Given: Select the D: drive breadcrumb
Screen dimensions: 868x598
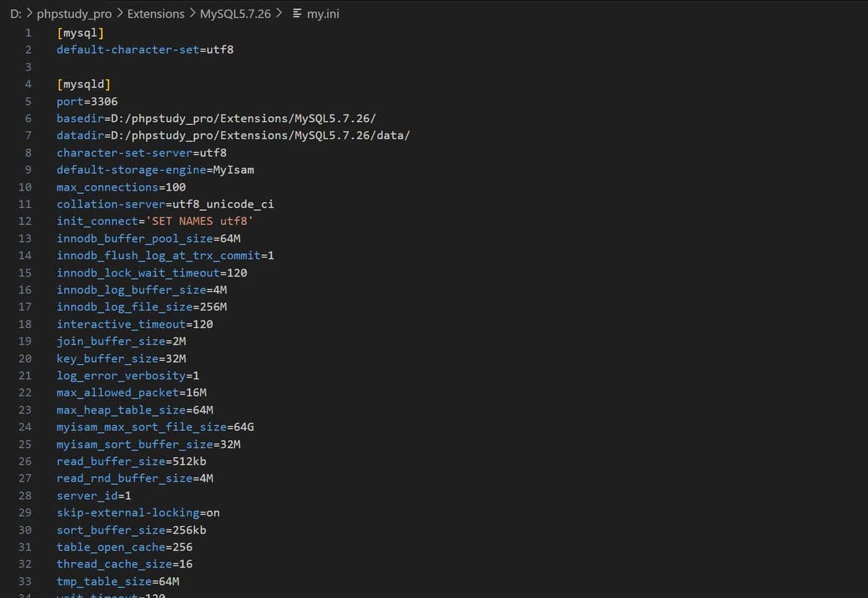Looking at the screenshot, I should point(16,14).
